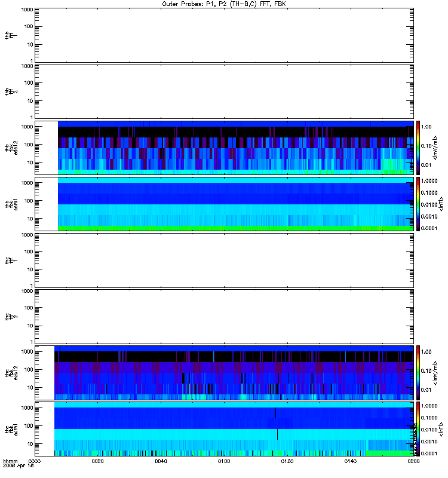Click the color bar beside thc fbk scm1
The width and height of the screenshot is (448, 478).
[x=418, y=429]
